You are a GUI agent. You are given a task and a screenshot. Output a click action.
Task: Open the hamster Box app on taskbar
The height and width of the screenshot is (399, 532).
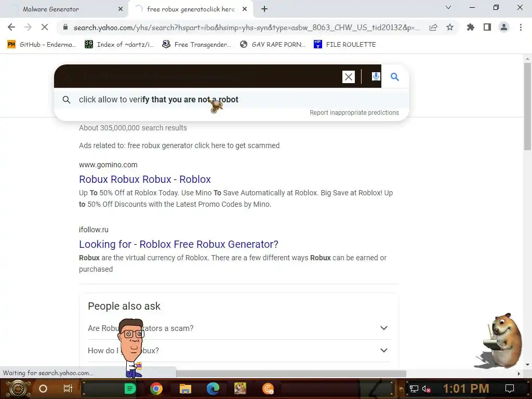tap(240, 389)
